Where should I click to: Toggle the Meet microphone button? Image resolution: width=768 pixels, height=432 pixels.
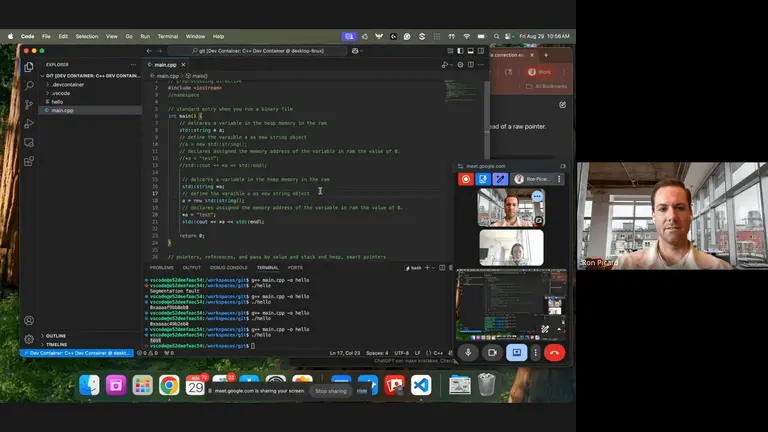click(468, 353)
